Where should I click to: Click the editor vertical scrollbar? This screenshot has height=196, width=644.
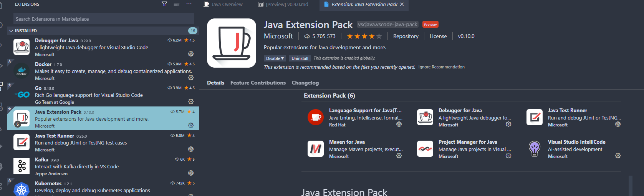click(x=630, y=186)
